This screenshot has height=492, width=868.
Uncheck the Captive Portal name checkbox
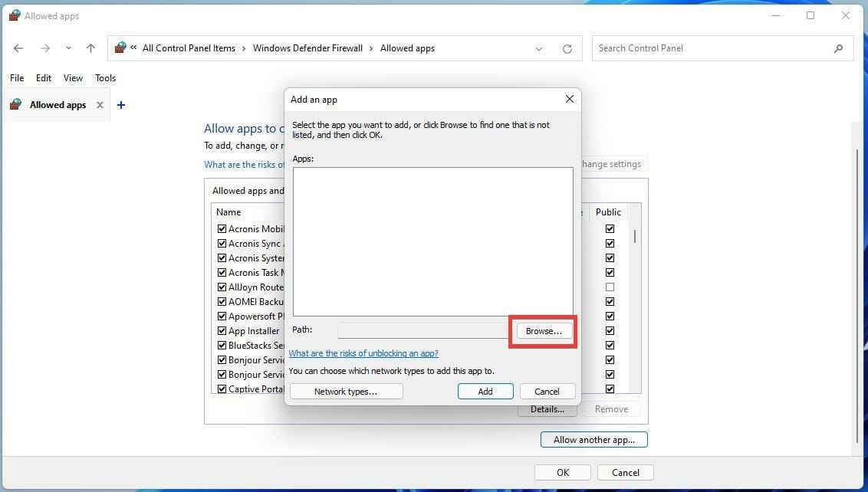pyautogui.click(x=222, y=389)
